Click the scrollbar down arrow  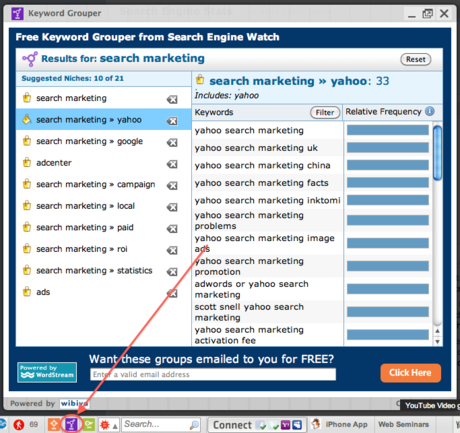click(x=437, y=341)
